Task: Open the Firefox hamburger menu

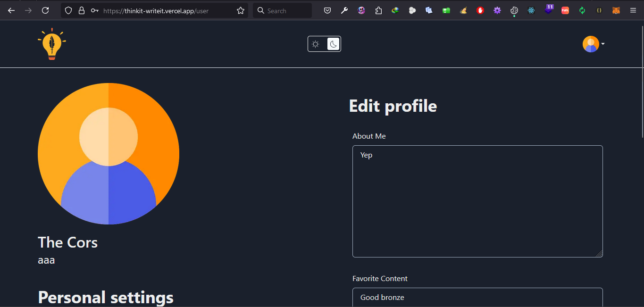Action: (x=633, y=10)
